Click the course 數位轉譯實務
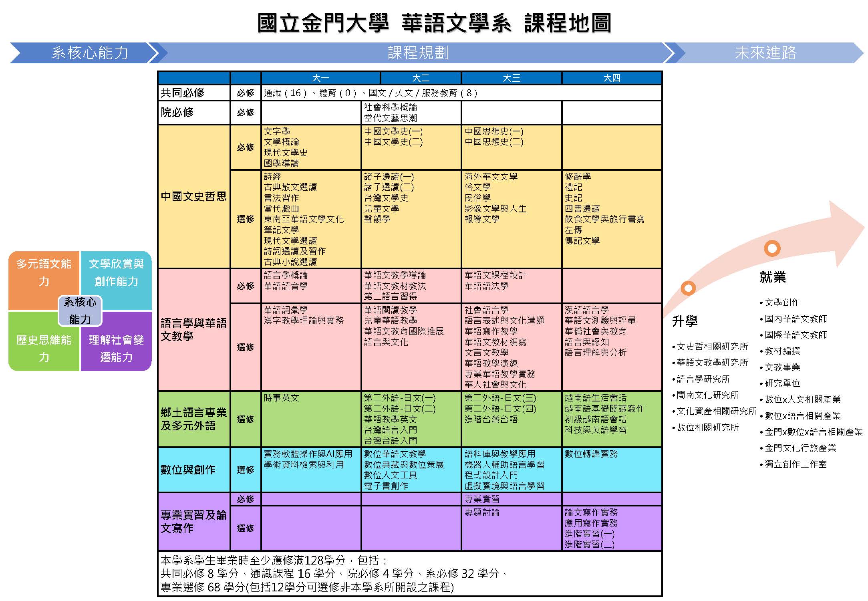This screenshot has height=601, width=868. [x=591, y=454]
